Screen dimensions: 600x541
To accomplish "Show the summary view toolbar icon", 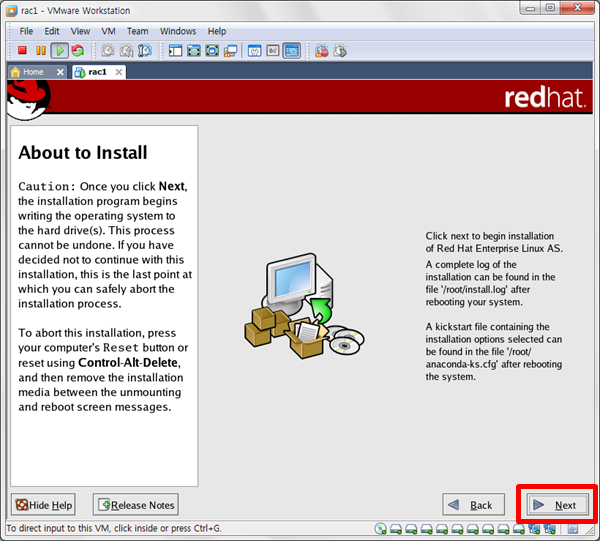I will tap(254, 51).
